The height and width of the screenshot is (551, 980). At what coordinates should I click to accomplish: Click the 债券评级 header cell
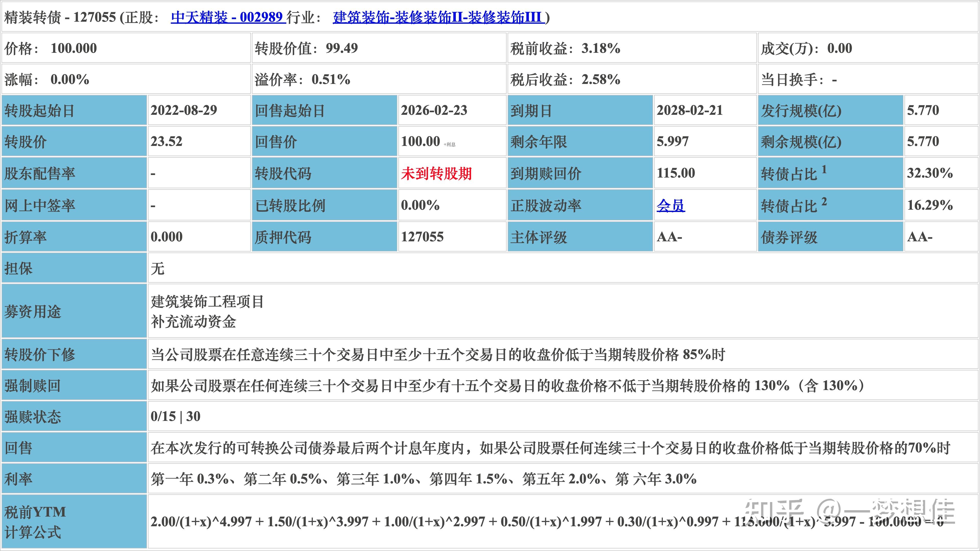pyautogui.click(x=830, y=237)
